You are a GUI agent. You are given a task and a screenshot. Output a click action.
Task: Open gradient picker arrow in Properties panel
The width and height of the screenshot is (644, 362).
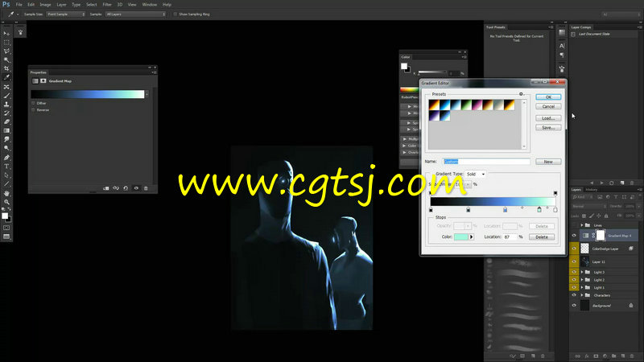click(147, 94)
